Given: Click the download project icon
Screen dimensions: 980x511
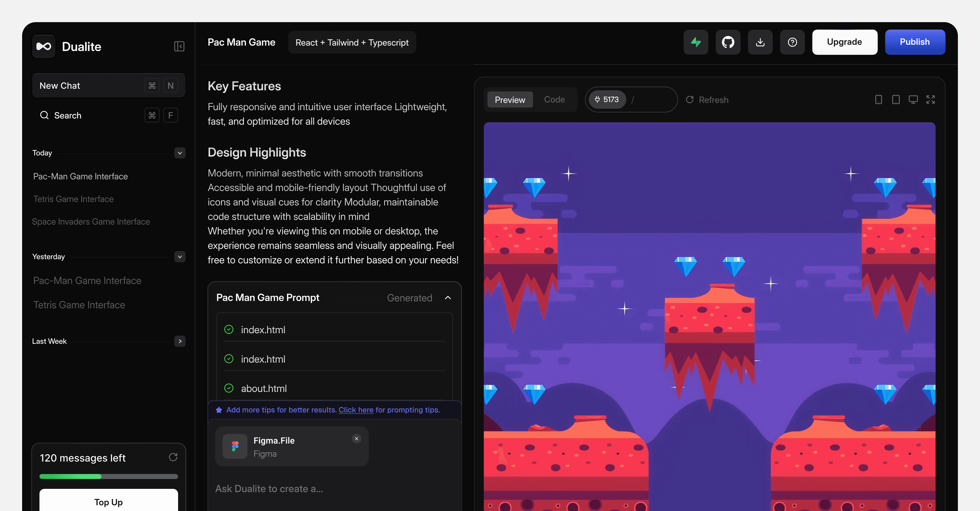Looking at the screenshot, I should click(x=760, y=42).
